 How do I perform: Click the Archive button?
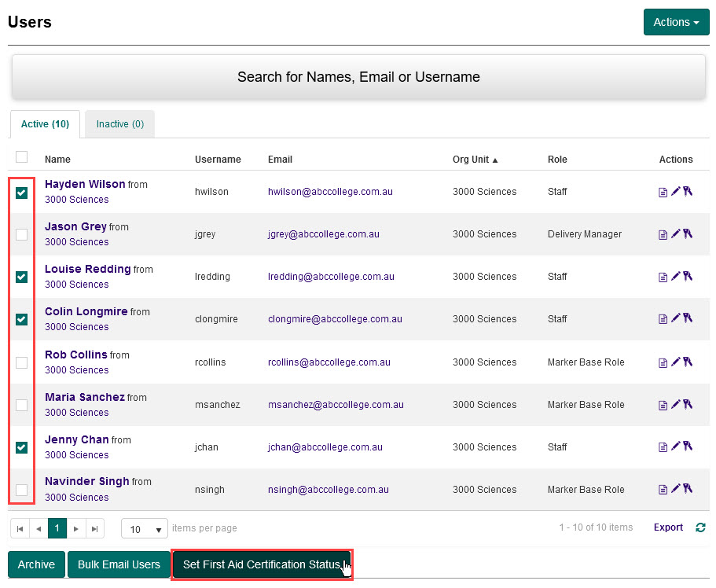point(36,564)
